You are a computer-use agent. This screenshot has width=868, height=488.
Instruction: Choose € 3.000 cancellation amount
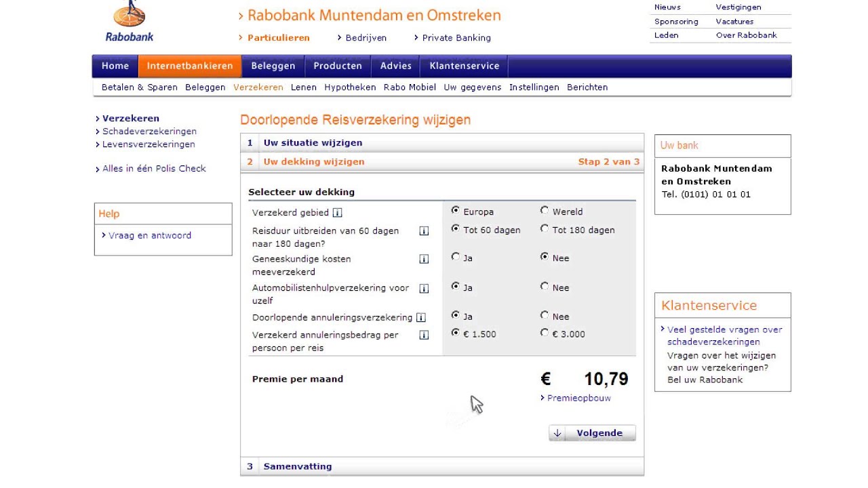(544, 333)
